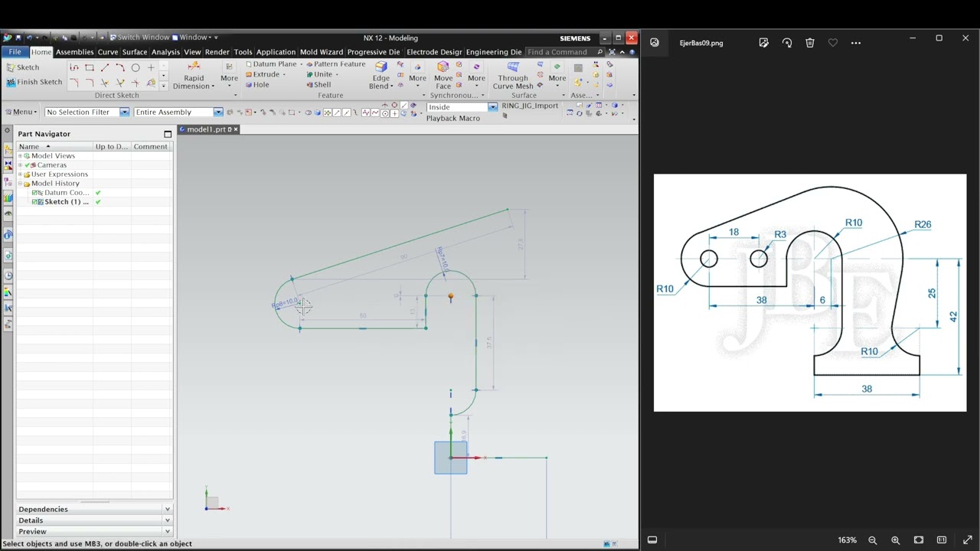Select the Arc sketch tool
The height and width of the screenshot is (551, 980).
[x=120, y=67]
